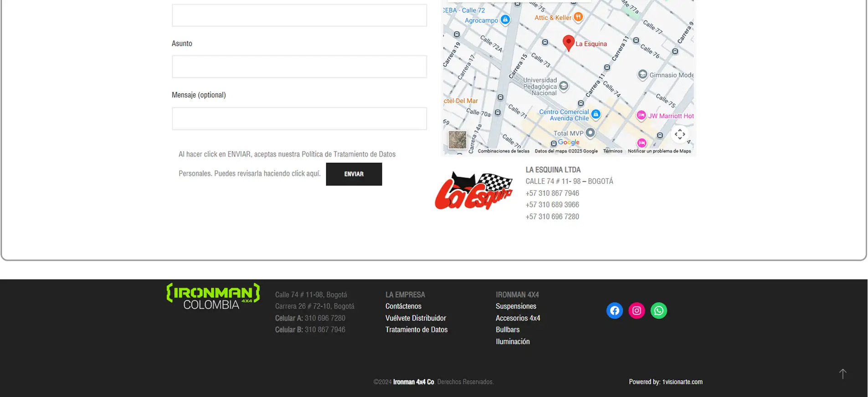Go to Suspensiones category link
The image size is (868, 397).
pos(516,306)
